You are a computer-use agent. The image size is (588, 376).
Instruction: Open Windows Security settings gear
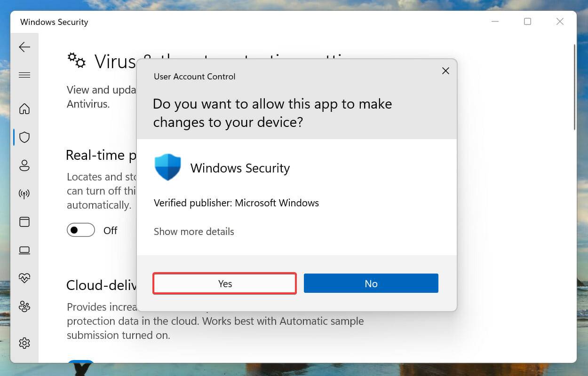pos(24,343)
